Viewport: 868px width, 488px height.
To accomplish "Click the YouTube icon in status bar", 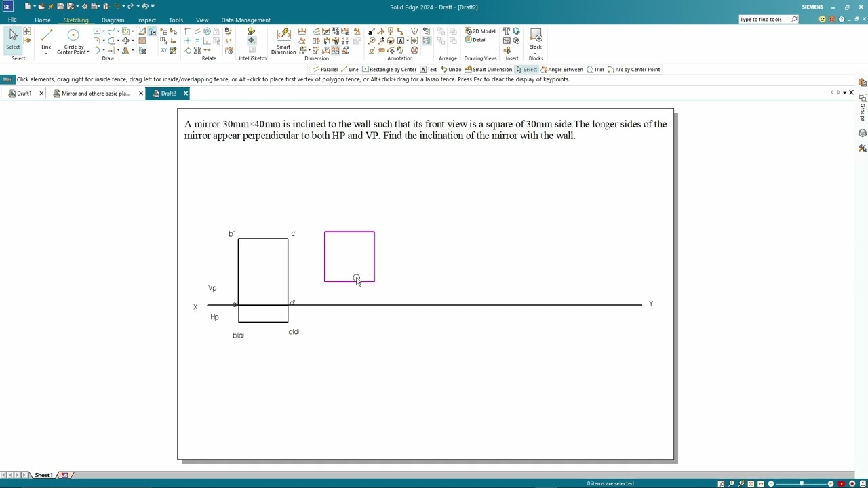I will [x=842, y=483].
